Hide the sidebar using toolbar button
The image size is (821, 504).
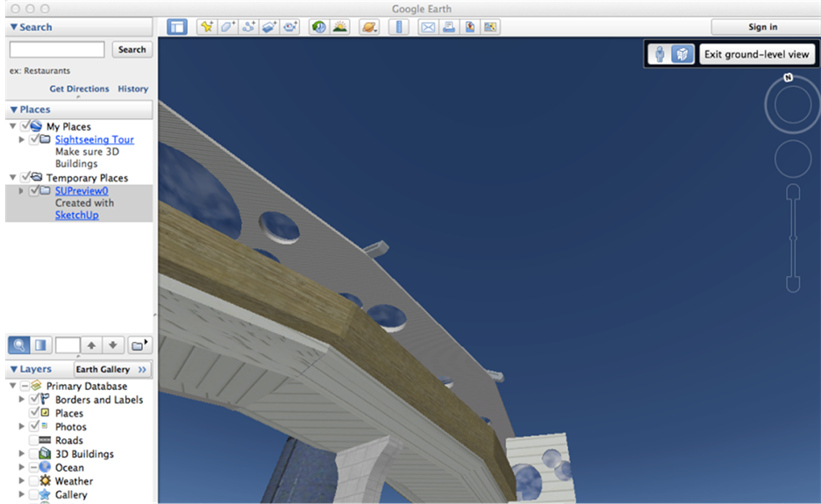pos(177,27)
